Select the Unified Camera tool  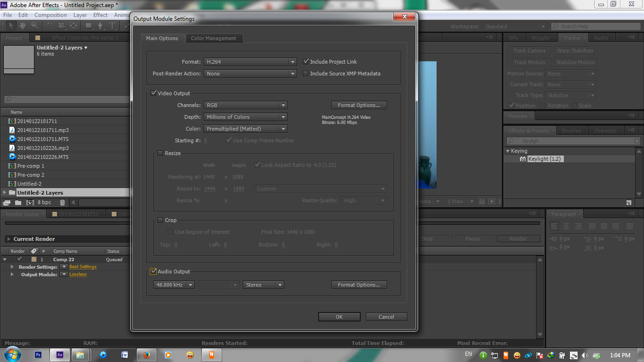tap(62, 25)
